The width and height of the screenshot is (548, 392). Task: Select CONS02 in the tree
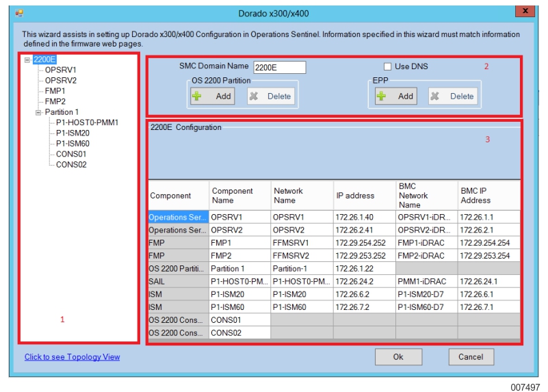coord(71,165)
